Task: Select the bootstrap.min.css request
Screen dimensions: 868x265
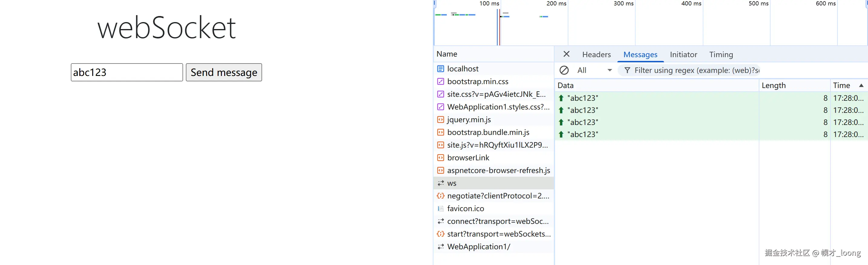Action: click(x=493, y=81)
